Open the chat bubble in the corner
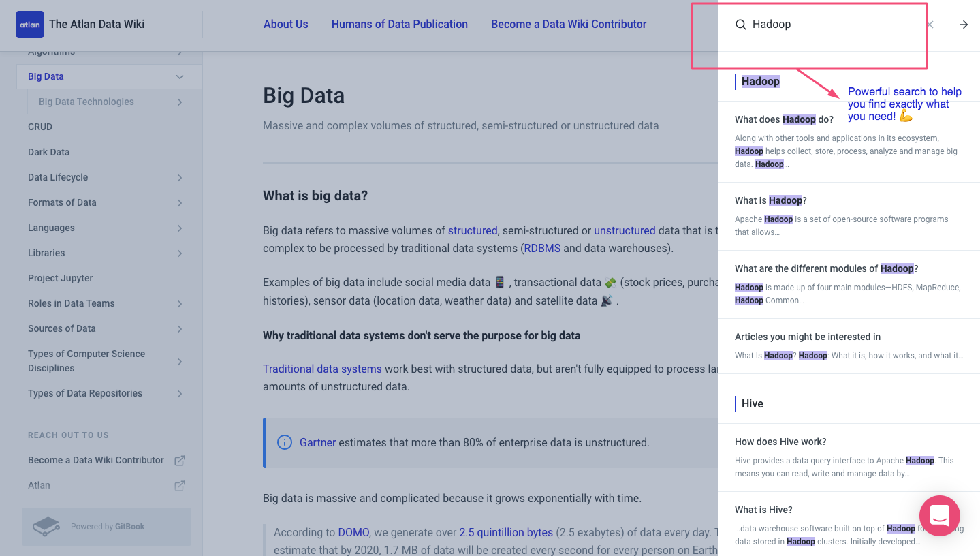Viewport: 980px width, 556px height. tap(939, 516)
